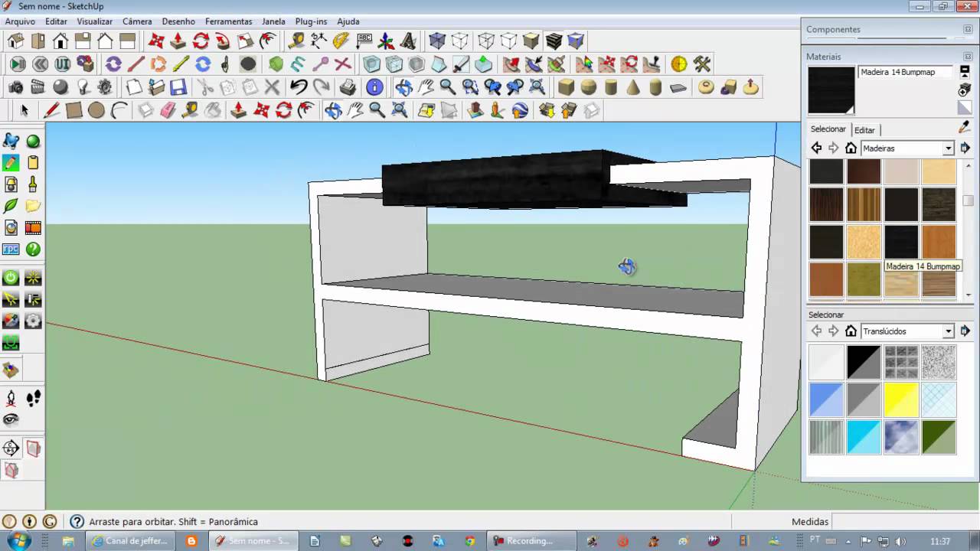The height and width of the screenshot is (551, 980).
Task: Click the Make Component icon
Action: (x=145, y=110)
